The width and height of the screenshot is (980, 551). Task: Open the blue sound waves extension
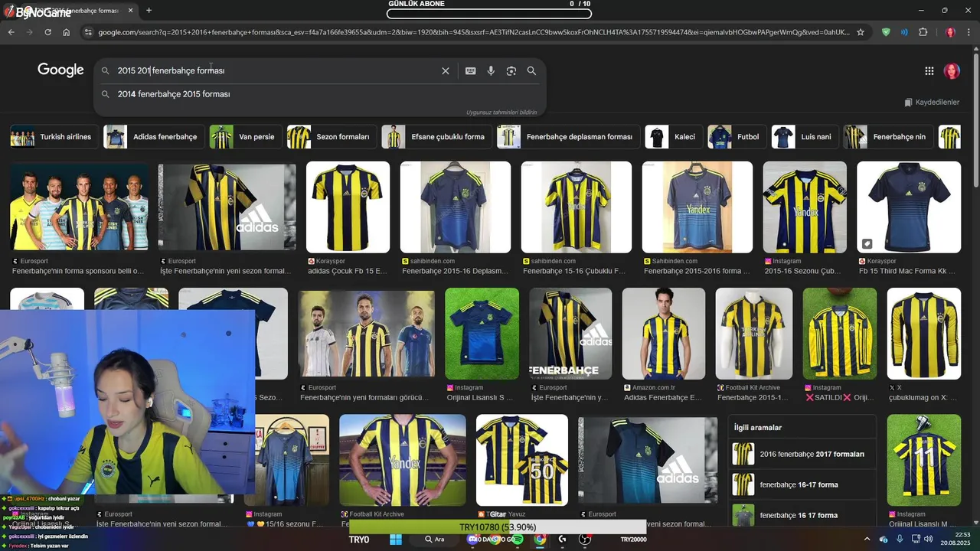[904, 32]
